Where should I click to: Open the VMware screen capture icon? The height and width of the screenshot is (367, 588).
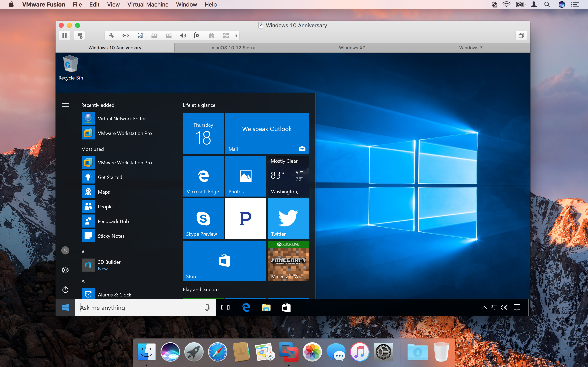tap(197, 35)
